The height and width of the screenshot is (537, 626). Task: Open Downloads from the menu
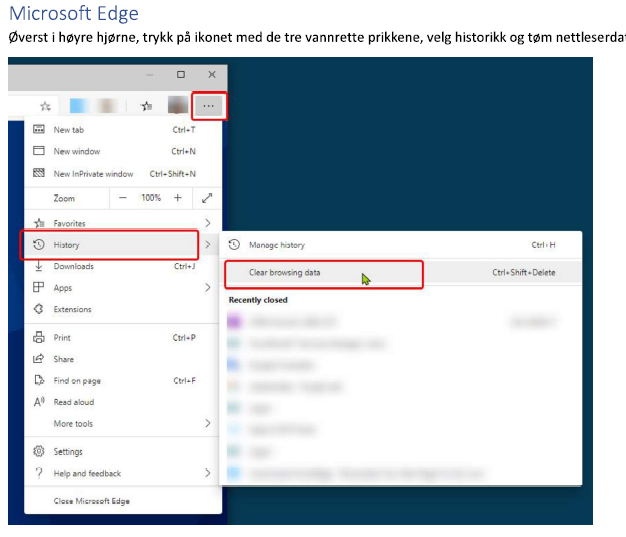[122, 266]
